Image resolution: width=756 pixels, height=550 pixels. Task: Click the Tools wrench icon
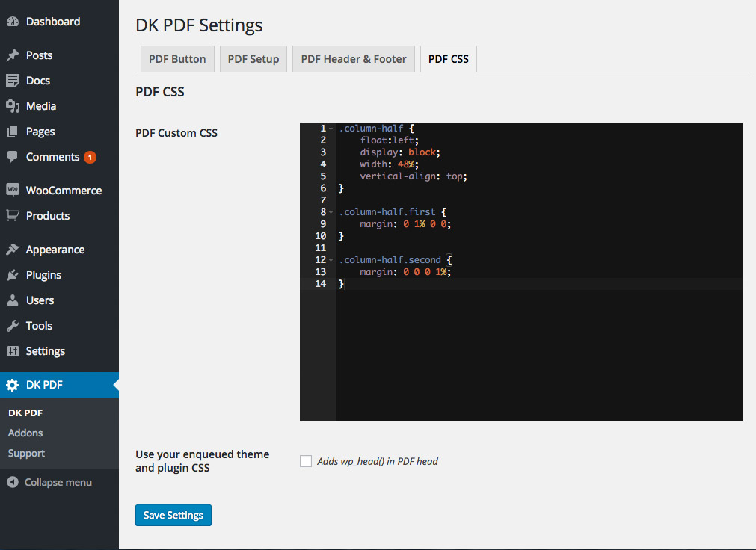pos(12,326)
